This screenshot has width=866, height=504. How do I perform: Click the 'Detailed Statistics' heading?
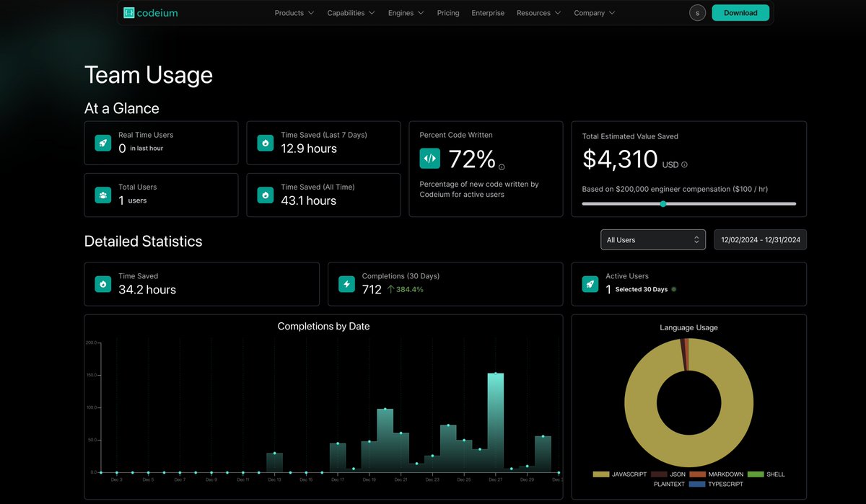[x=144, y=242]
